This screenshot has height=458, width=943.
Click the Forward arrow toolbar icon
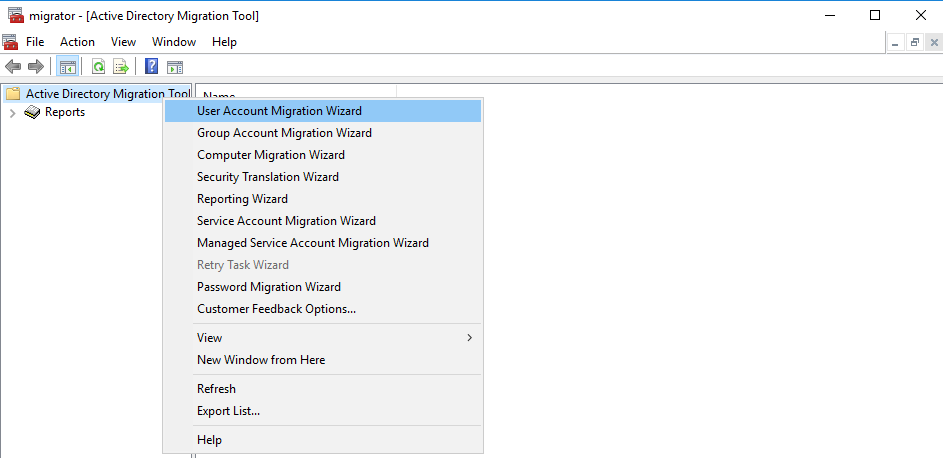(x=36, y=67)
